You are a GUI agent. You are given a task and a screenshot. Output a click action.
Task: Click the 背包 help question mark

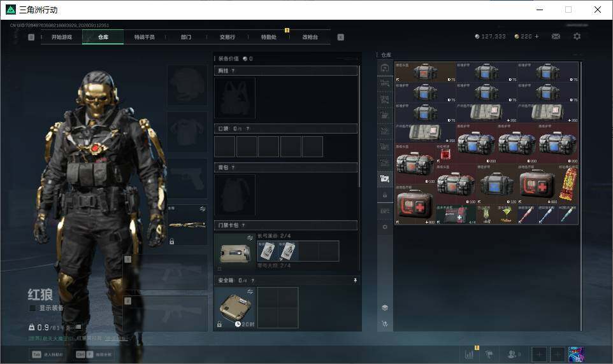(x=233, y=167)
